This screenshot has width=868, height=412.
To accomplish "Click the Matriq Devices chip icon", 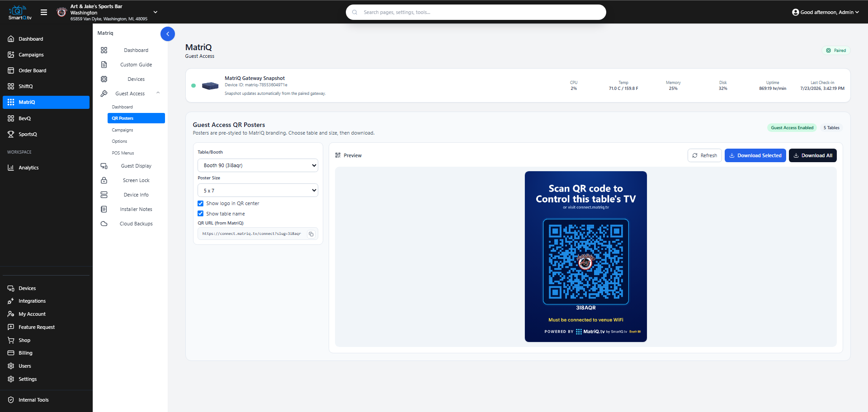I will pos(104,79).
